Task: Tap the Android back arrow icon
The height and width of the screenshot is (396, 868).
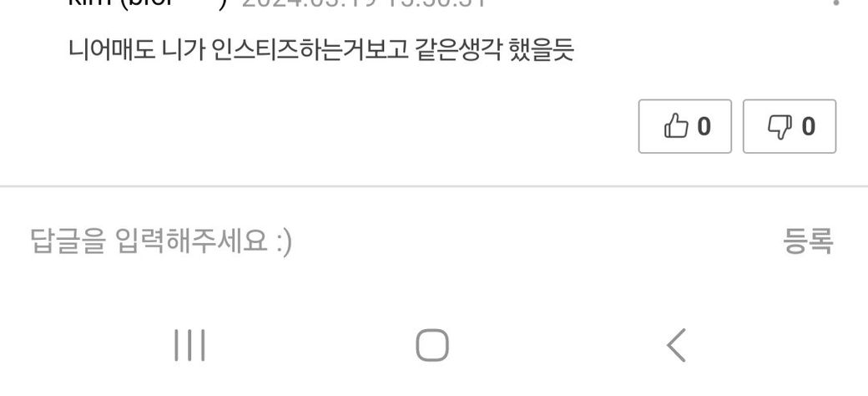Action: pos(676,345)
